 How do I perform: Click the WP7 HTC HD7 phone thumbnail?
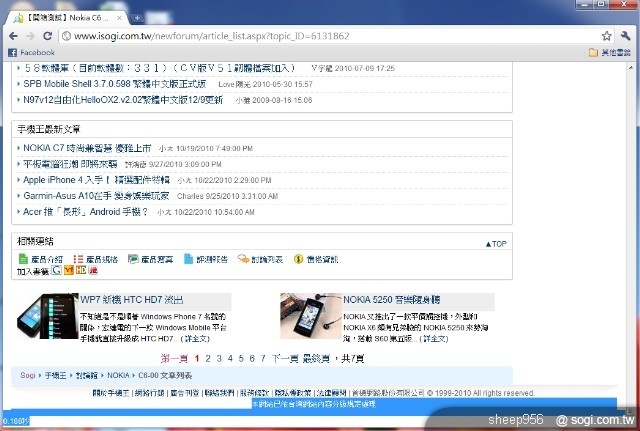coord(46,317)
